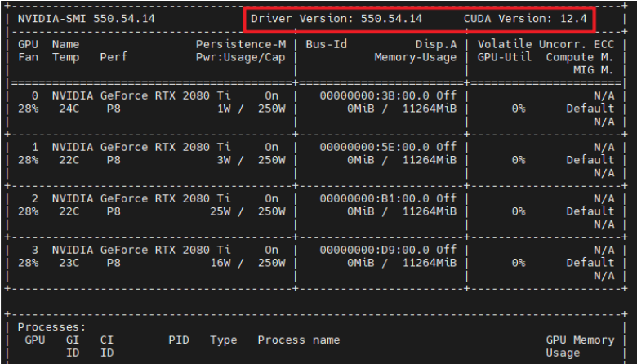Select bus ID 00000000:3B:00.0
This screenshot has height=364, width=637.
coord(374,95)
